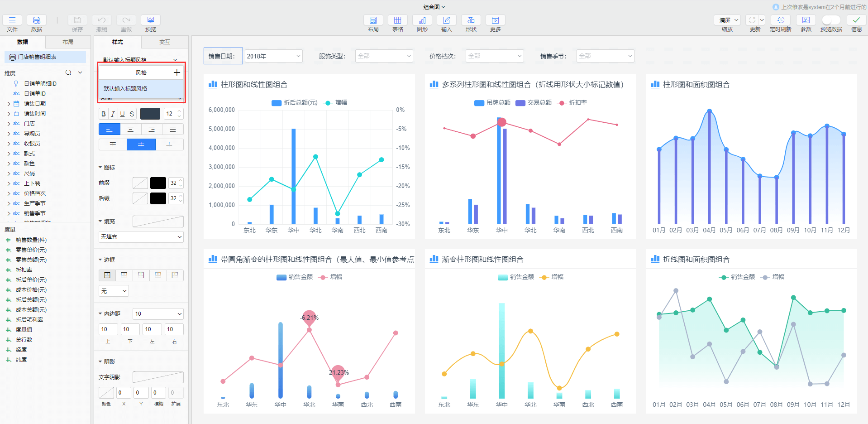The width and height of the screenshot is (868, 424).
Task: Click the 参数 parameters icon
Action: [806, 20]
